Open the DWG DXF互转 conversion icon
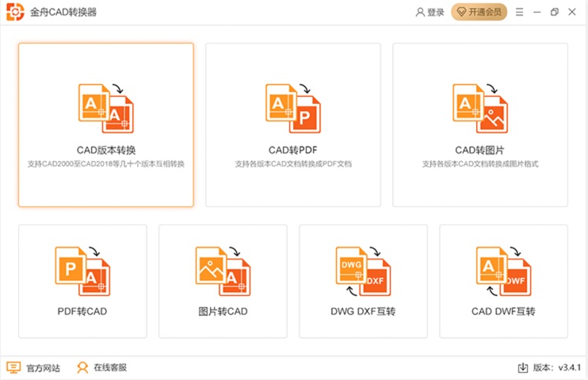This screenshot has width=588, height=380. pyautogui.click(x=364, y=271)
